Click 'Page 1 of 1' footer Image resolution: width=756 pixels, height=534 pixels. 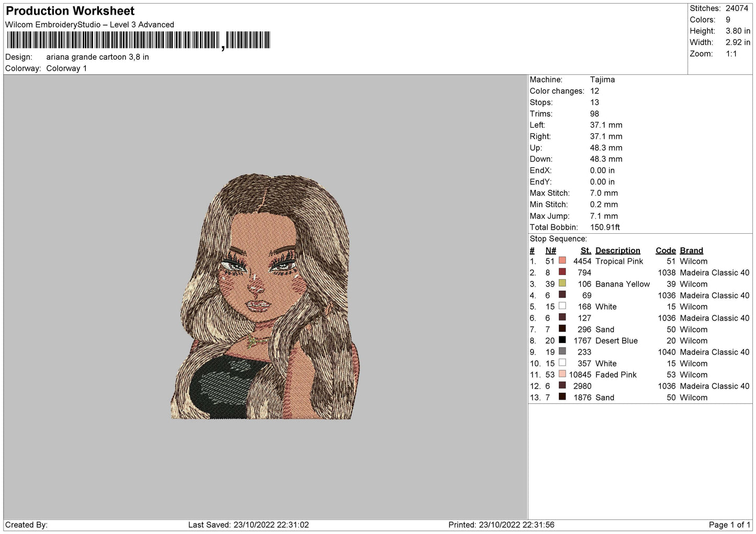729,525
